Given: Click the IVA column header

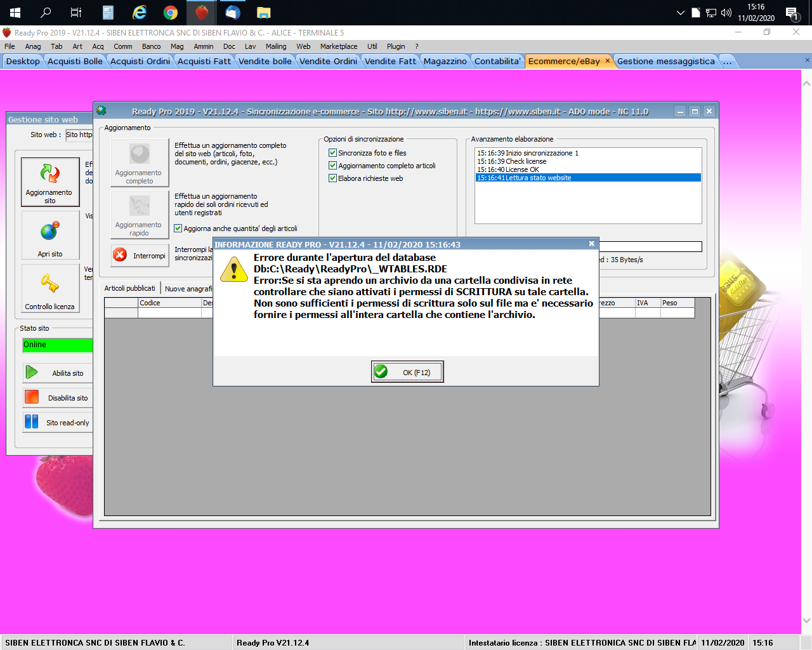Looking at the screenshot, I should click(x=648, y=303).
